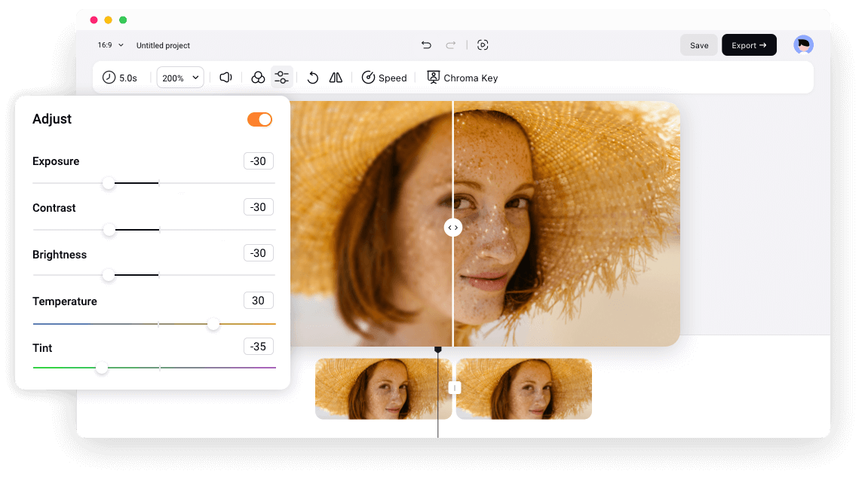Open the 16:9 aspect ratio dropdown
This screenshot has width=868, height=483.
(108, 44)
